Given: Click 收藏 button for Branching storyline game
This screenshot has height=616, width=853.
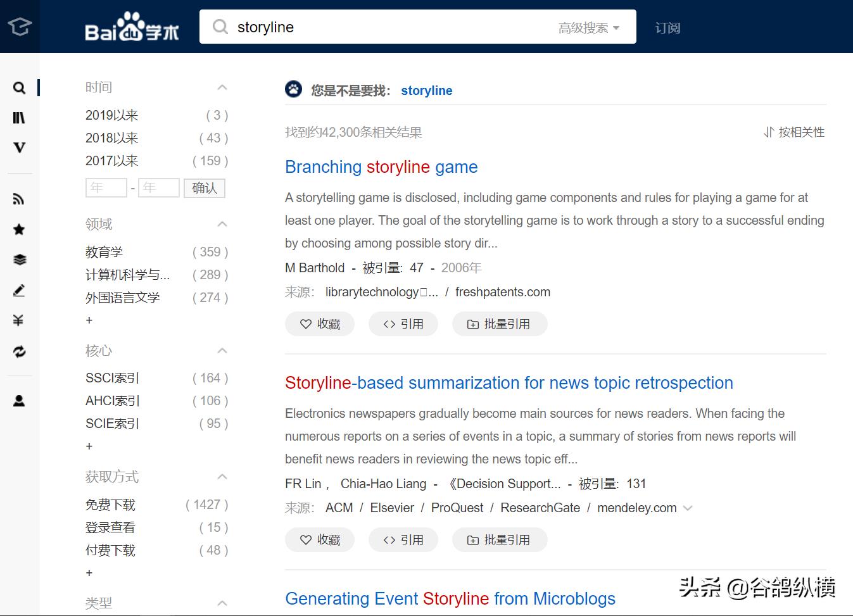Looking at the screenshot, I should coord(320,324).
